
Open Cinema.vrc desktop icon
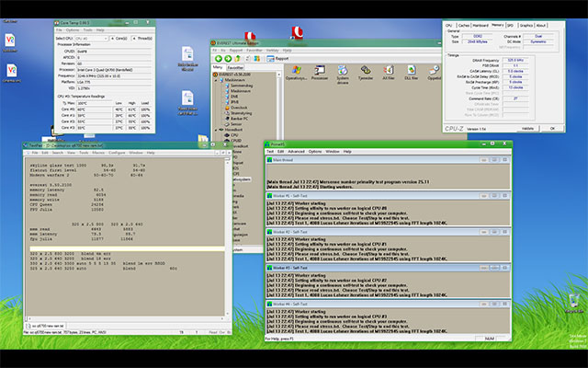[x=12, y=74]
